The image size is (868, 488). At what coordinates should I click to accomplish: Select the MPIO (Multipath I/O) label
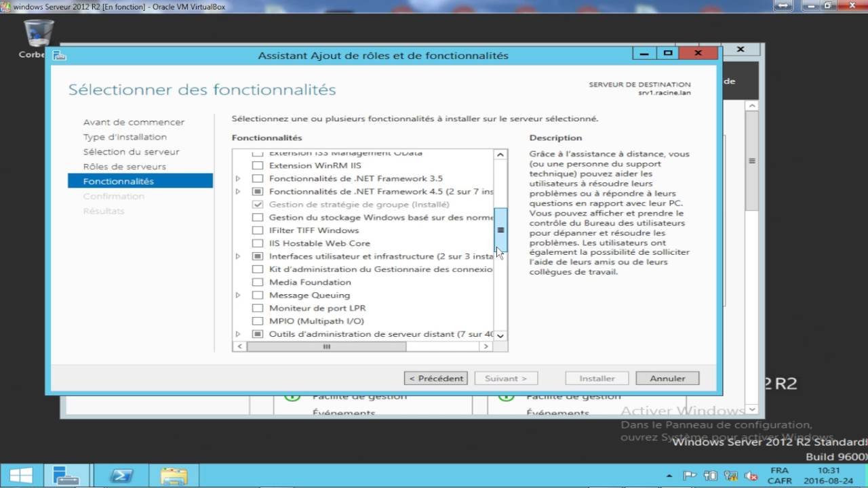point(317,321)
